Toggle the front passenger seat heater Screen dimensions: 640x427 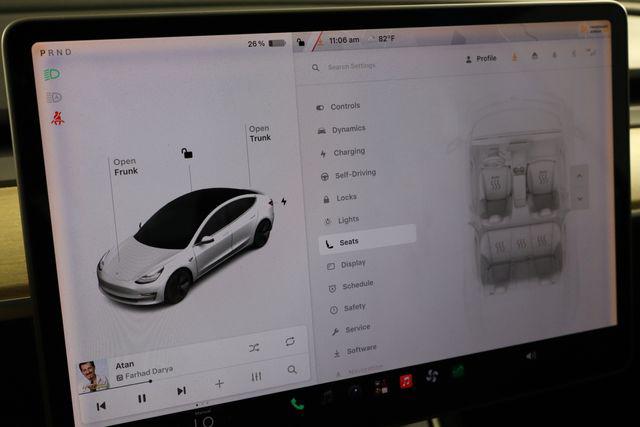click(x=543, y=178)
